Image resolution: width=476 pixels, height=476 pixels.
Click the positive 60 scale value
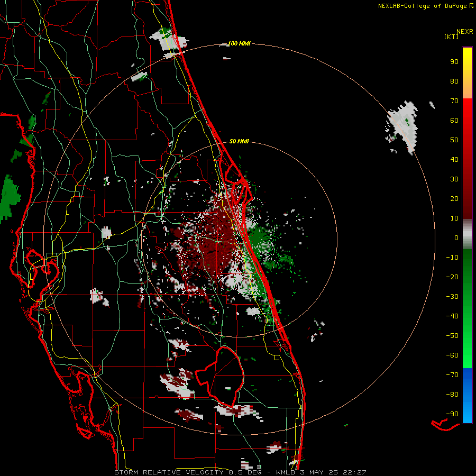454,120
